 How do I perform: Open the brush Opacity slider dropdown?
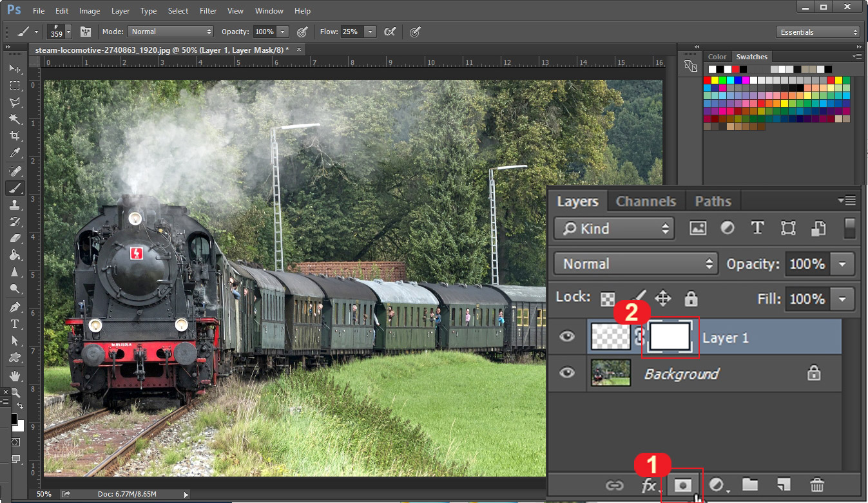point(283,32)
